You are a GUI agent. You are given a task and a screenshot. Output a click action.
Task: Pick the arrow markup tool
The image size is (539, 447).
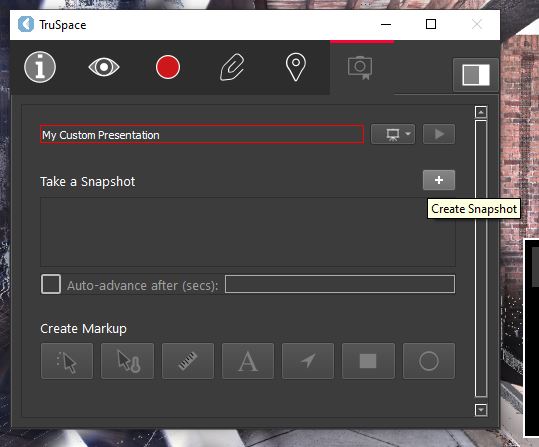[x=308, y=361]
